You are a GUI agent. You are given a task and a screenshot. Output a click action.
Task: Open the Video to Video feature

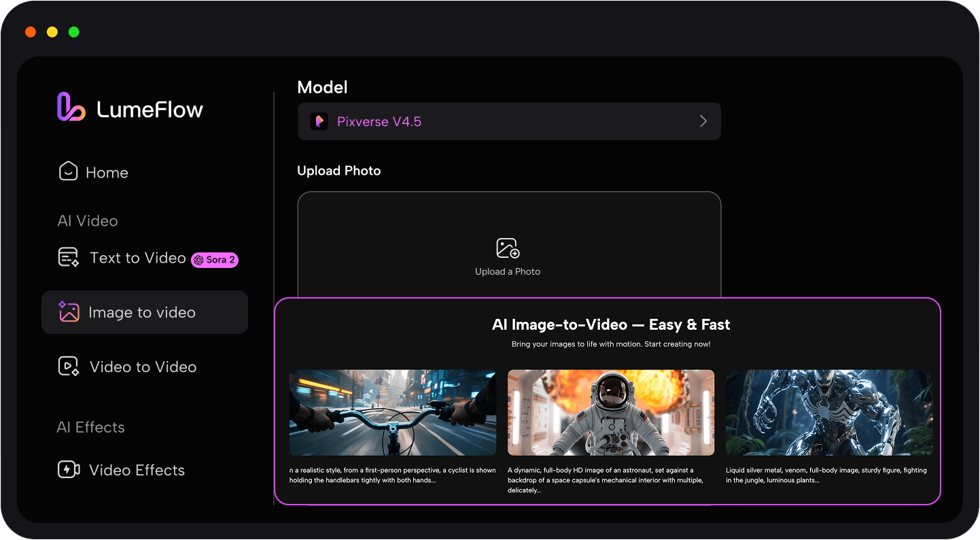141,367
